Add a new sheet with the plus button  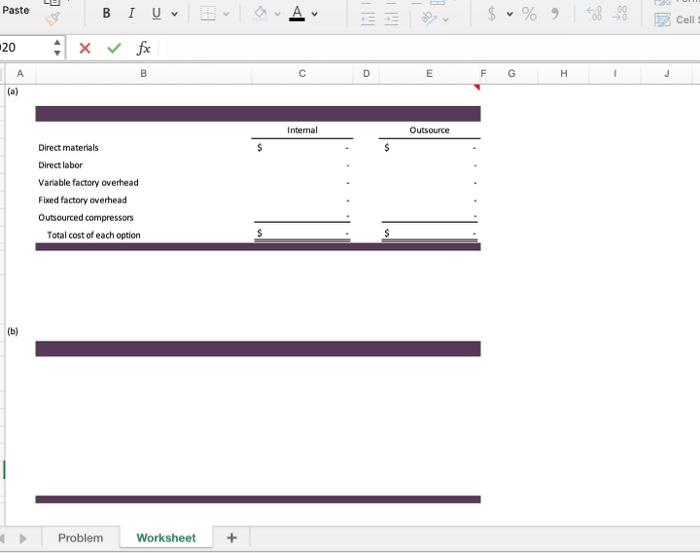tap(232, 538)
